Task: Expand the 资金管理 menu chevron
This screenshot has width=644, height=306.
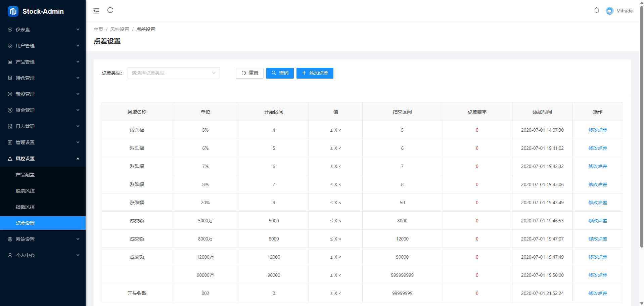Action: pyautogui.click(x=78, y=110)
